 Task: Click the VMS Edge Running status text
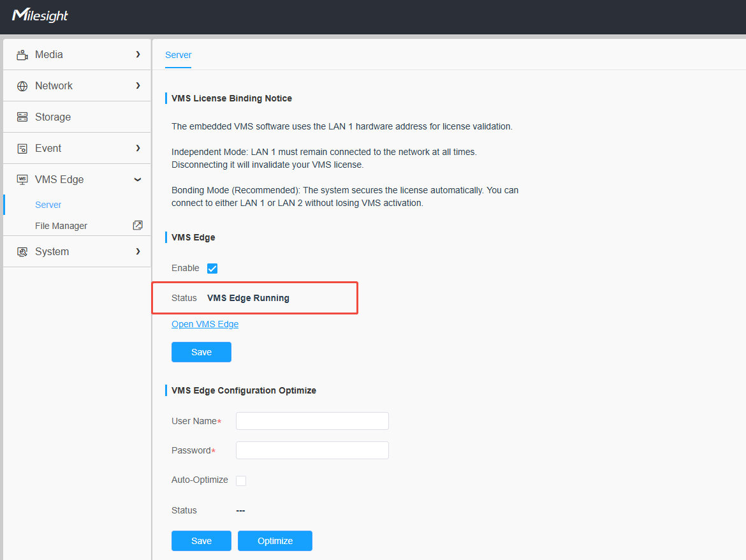(249, 298)
